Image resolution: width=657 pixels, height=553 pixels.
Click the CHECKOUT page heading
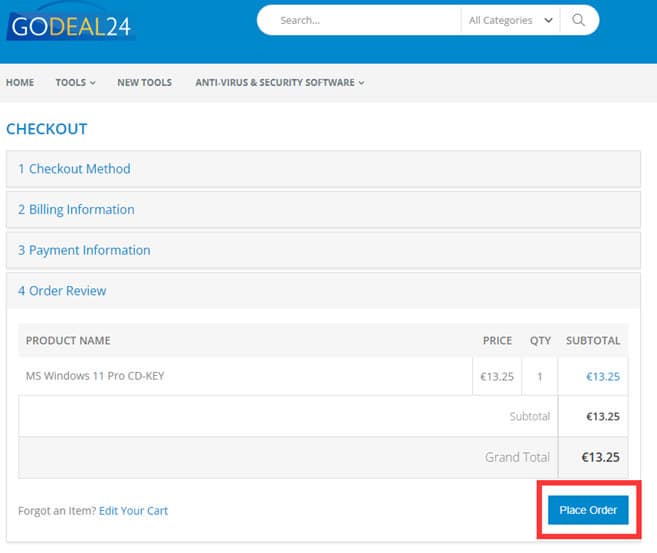tap(47, 129)
